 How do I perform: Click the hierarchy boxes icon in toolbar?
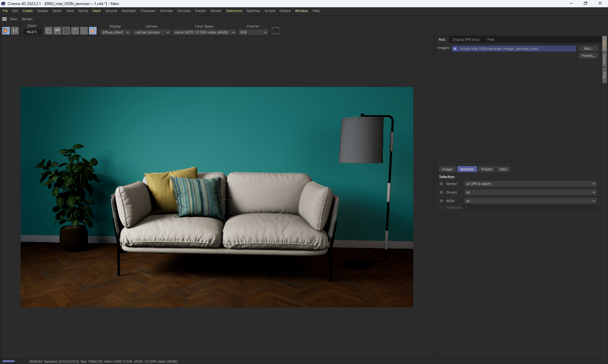point(75,31)
